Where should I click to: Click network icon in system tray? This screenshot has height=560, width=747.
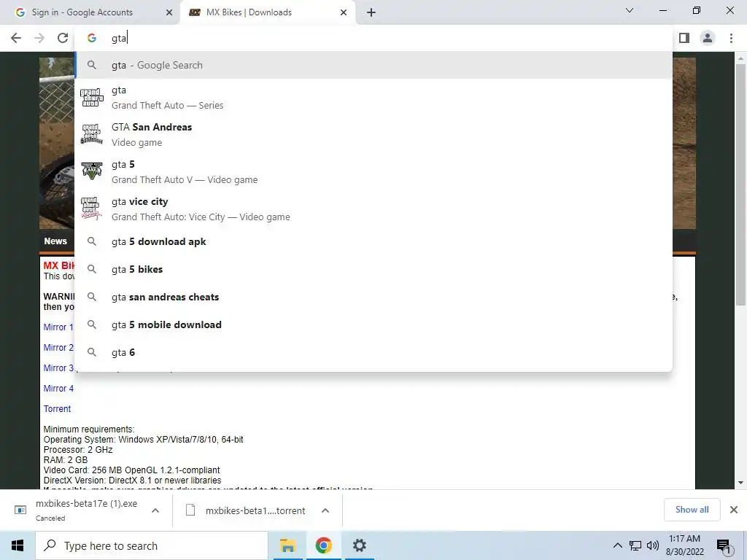[635, 545]
